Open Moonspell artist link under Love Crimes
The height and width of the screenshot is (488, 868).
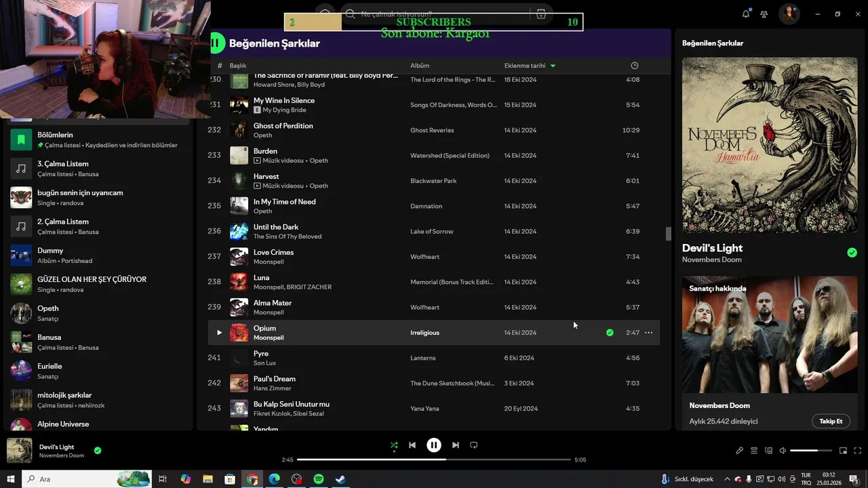(x=269, y=262)
